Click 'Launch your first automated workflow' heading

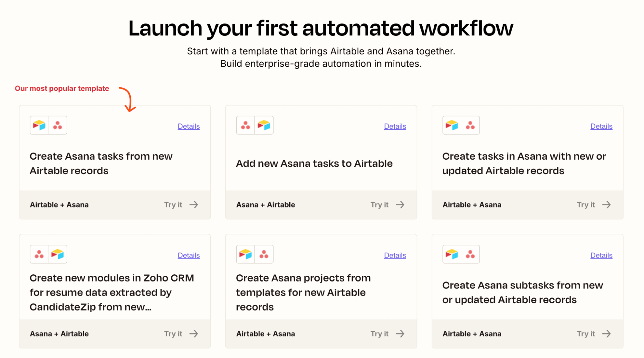(x=321, y=28)
